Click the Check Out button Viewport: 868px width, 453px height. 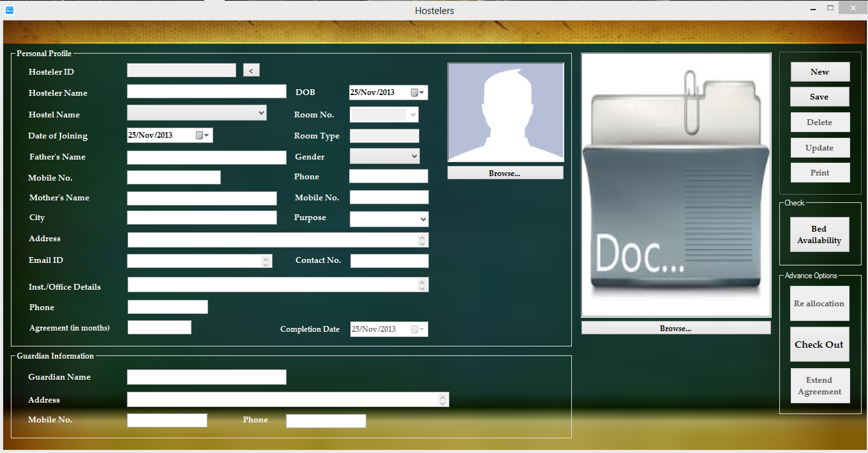pos(819,345)
